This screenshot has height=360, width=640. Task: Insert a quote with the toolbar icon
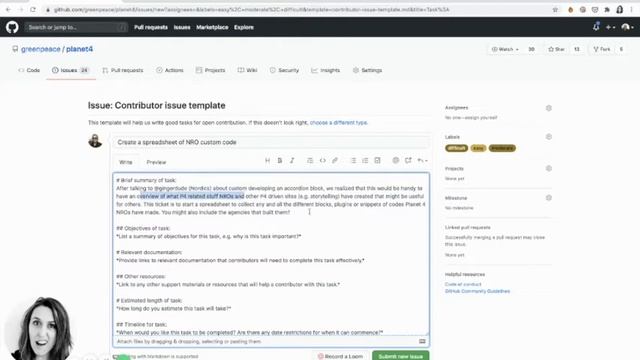(x=310, y=160)
